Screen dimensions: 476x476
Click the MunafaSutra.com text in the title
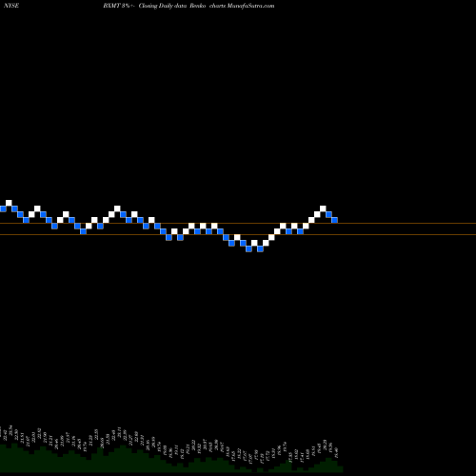point(250,6)
